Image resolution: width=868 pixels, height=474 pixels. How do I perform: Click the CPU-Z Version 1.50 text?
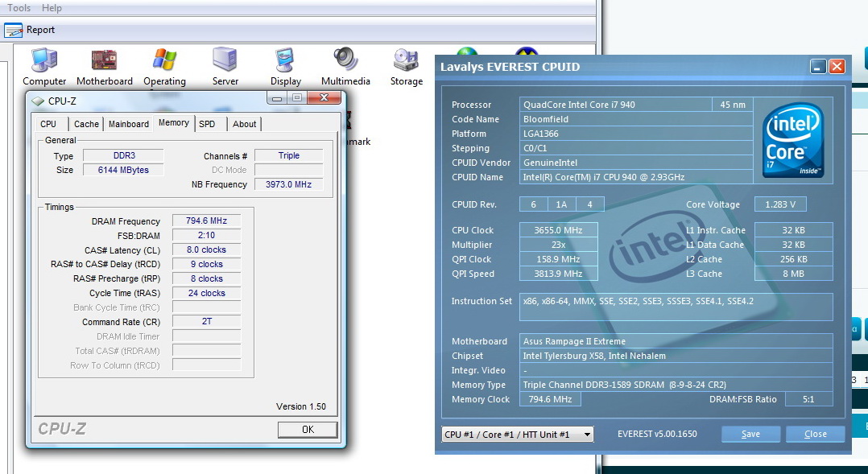[300, 406]
